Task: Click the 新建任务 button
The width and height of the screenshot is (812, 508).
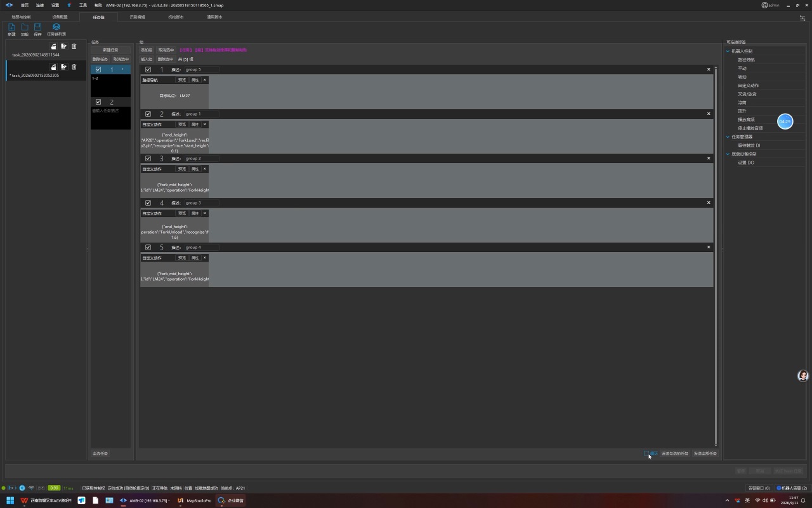Action: coord(110,50)
